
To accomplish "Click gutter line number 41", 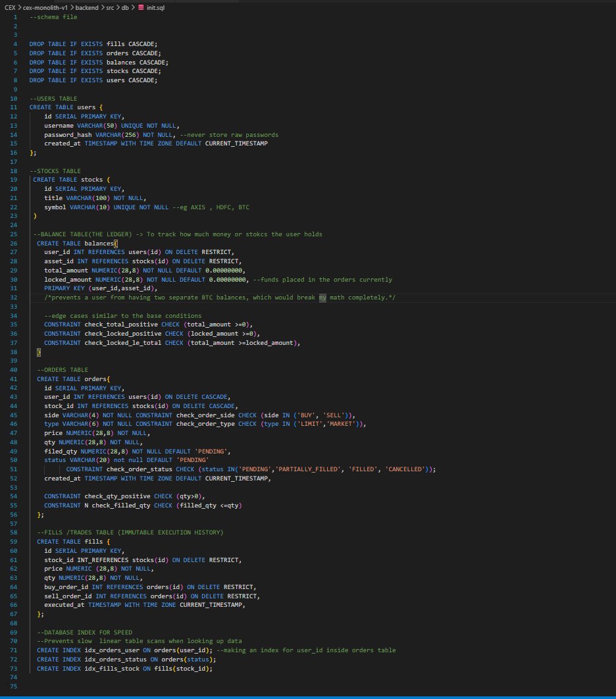I will tap(13, 379).
